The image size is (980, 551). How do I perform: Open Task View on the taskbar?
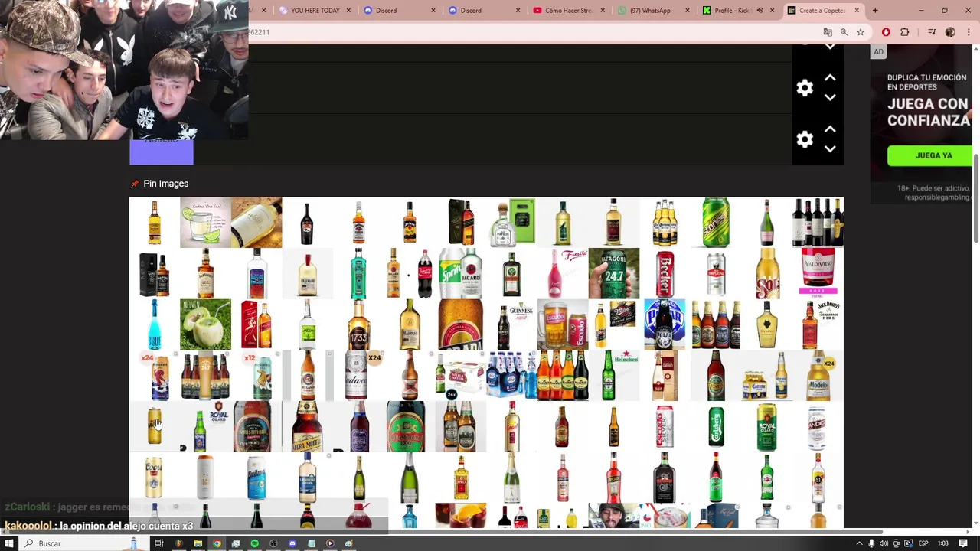[x=159, y=543]
